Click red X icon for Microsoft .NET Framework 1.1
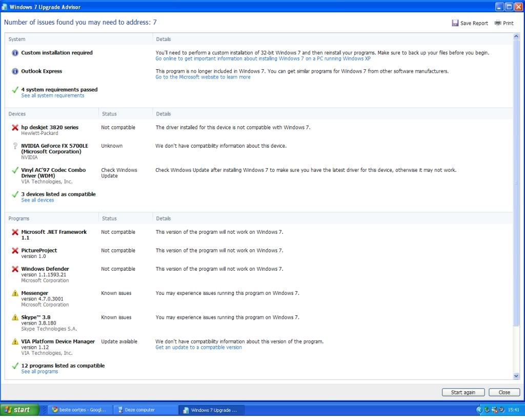The height and width of the screenshot is (420, 525). tap(15, 232)
